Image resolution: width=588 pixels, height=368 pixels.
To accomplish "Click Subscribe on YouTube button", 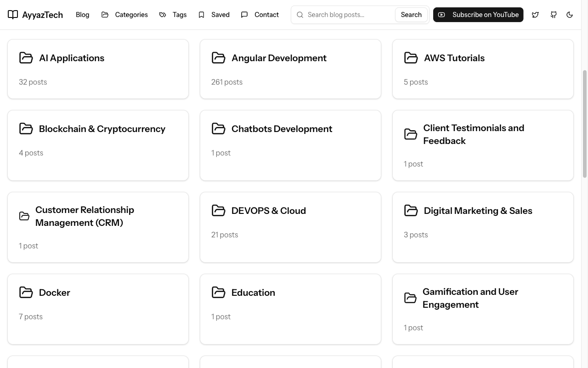I will pyautogui.click(x=478, y=15).
